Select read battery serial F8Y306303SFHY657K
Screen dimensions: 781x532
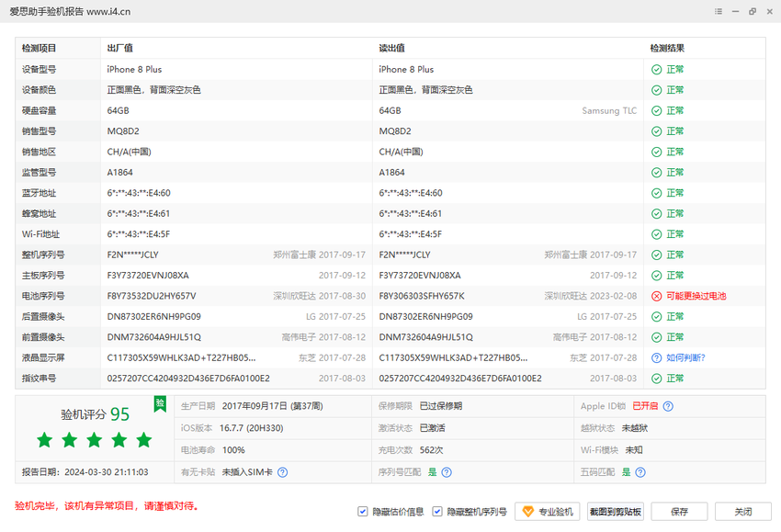pyautogui.click(x=422, y=297)
